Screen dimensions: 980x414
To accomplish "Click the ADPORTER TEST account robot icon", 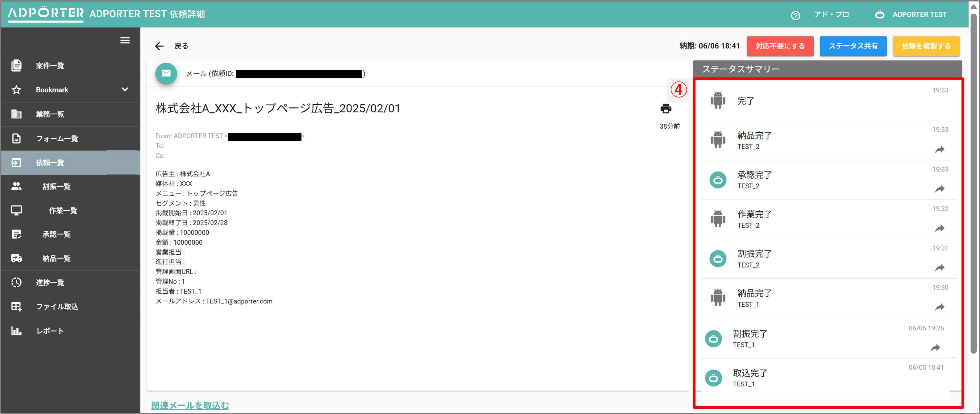I will 879,14.
